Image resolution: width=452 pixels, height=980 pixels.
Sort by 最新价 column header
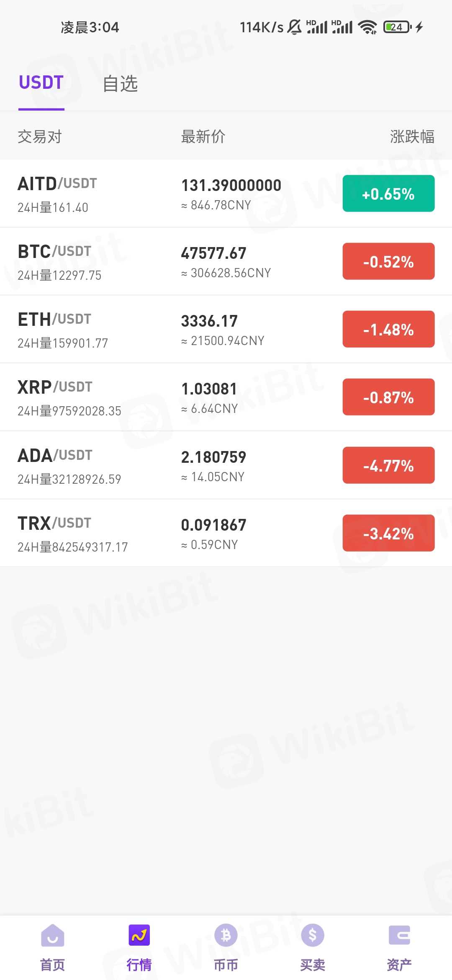203,137
